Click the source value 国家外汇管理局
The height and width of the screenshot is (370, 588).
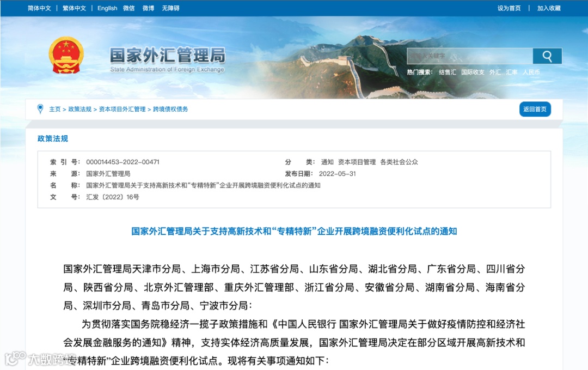[x=108, y=174]
